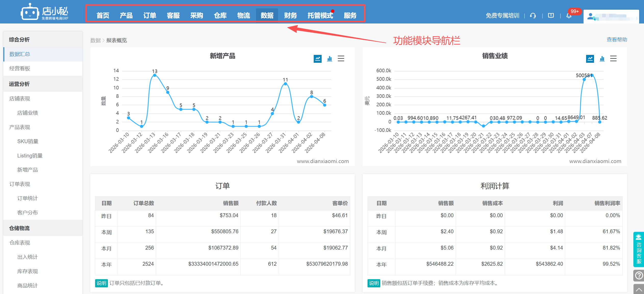The image size is (644, 294).
Task: Open the user account dropdown
Action: tap(611, 17)
